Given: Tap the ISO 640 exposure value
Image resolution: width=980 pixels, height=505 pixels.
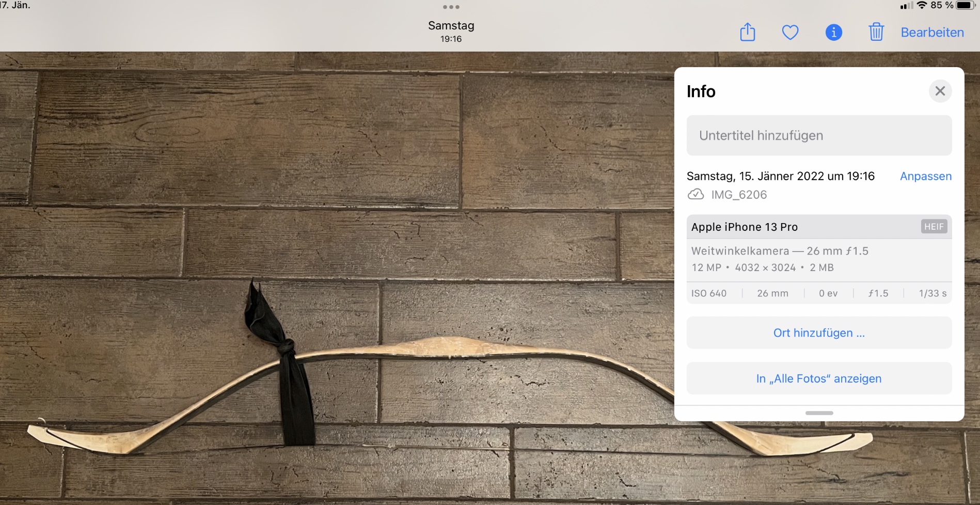Looking at the screenshot, I should click(708, 293).
